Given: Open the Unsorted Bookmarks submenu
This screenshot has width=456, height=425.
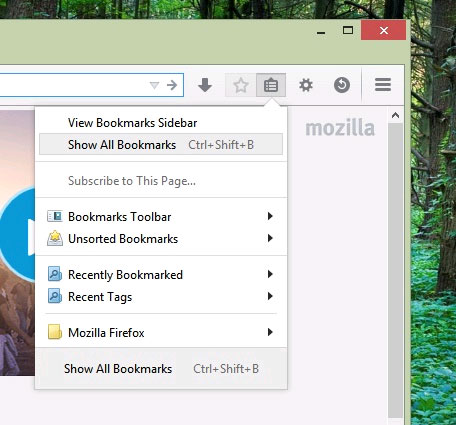Looking at the screenshot, I should coord(161,239).
